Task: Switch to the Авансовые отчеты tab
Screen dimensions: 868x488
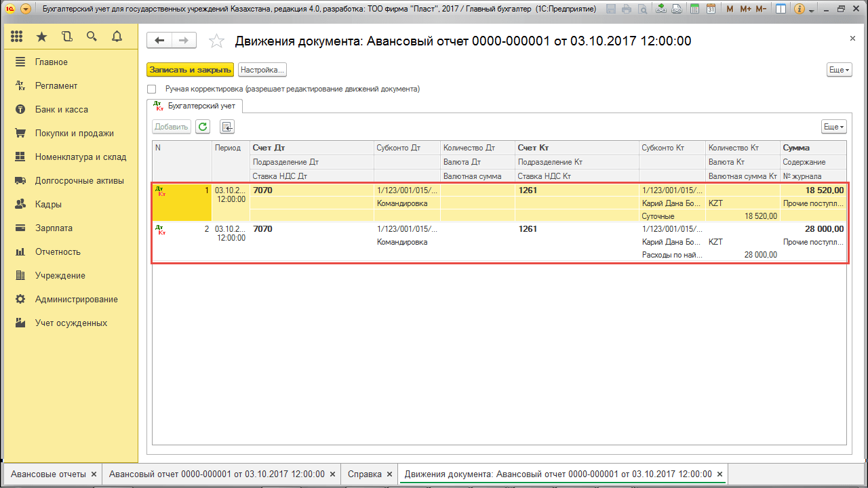Action: [x=48, y=474]
